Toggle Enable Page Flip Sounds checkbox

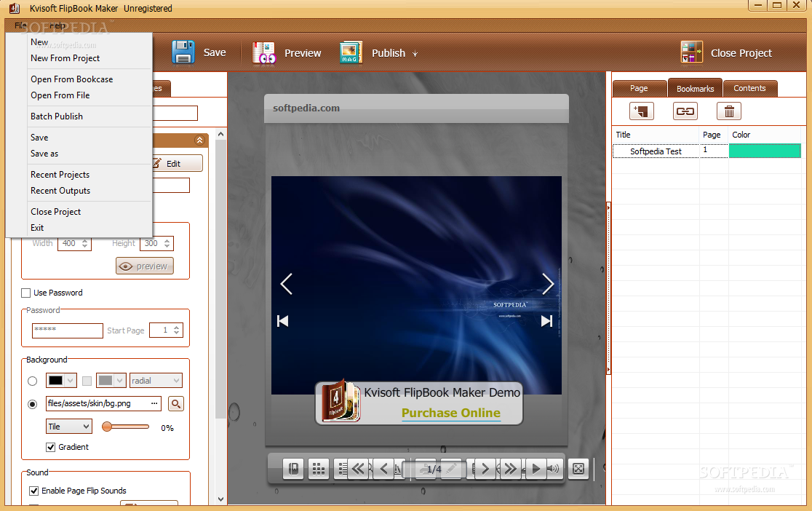click(x=33, y=491)
